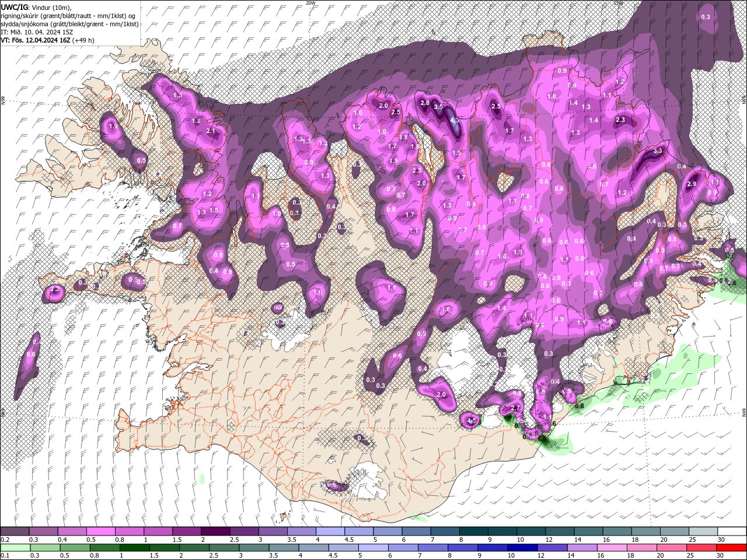This screenshot has width=747, height=560.
Task: Click the bold 'UWC/IG' title text
Action: tap(14, 7)
